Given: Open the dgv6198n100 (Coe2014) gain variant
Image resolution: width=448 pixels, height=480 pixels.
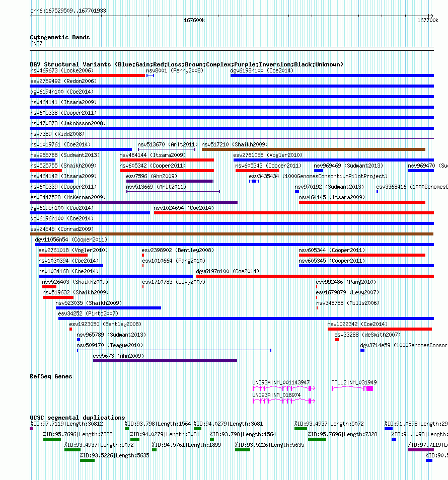Looking at the screenshot, I should pyautogui.click(x=332, y=75).
